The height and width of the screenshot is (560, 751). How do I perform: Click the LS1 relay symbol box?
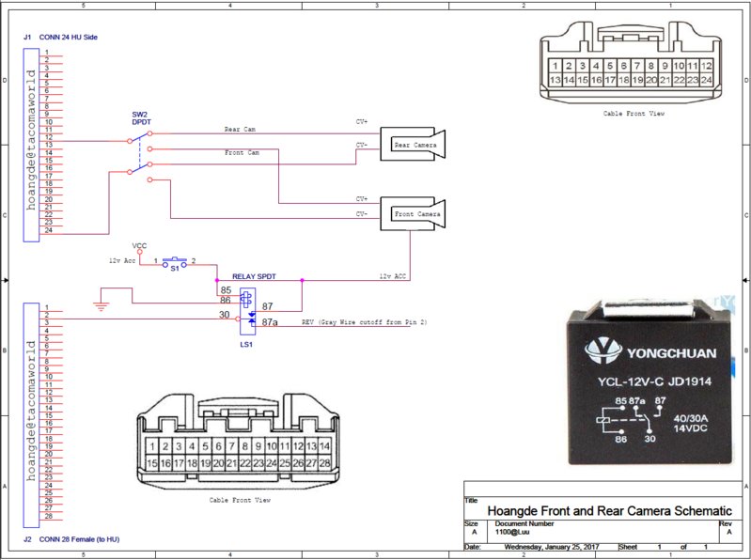tap(247, 311)
